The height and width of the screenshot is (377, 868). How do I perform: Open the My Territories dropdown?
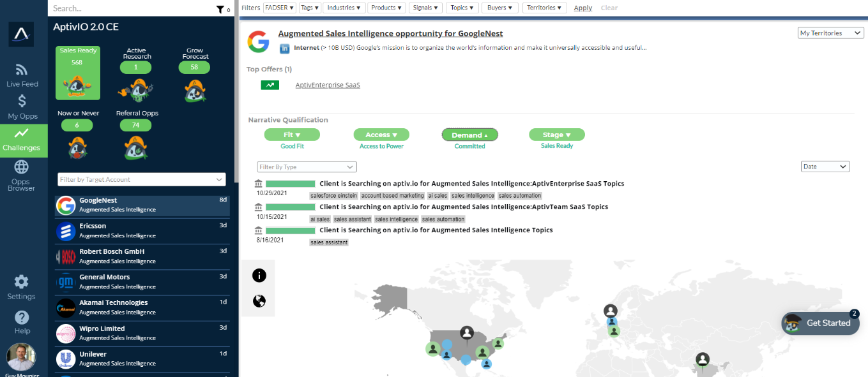click(831, 33)
